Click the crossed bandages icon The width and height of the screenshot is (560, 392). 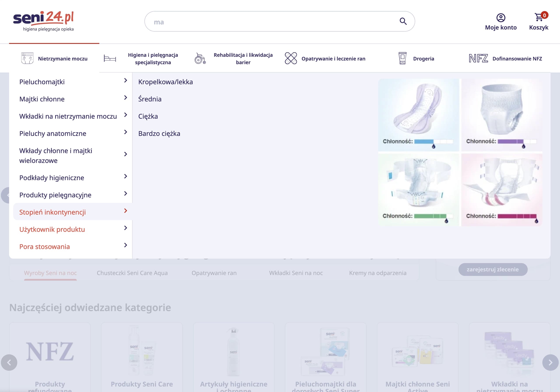291,58
